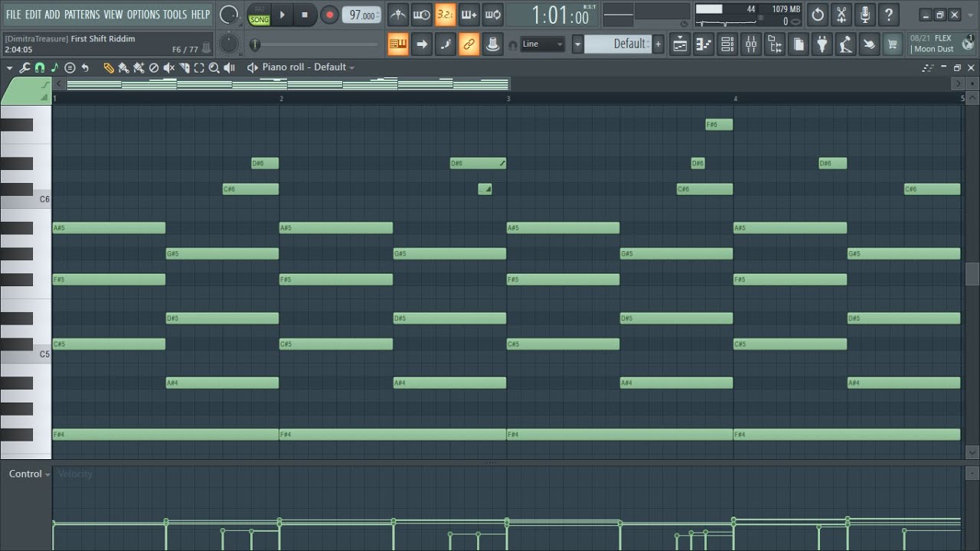Screen dimensions: 980x551
Task: Open the project picker pages icon
Action: point(799,44)
